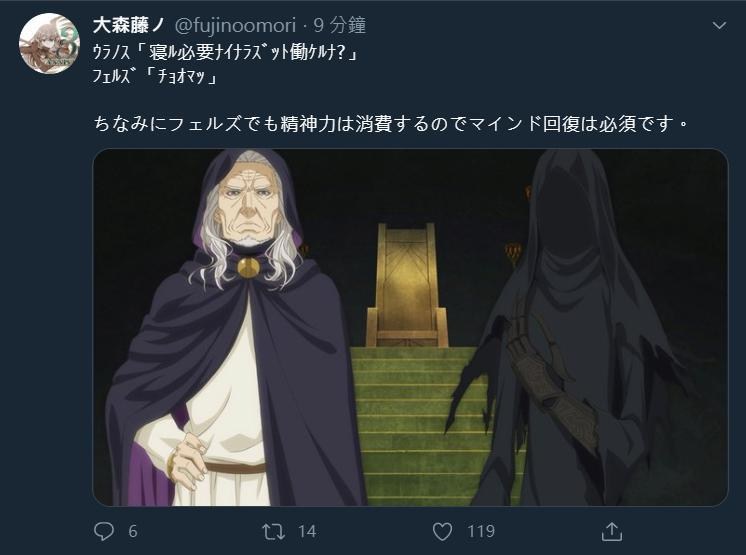Open the tweet permalink via 9 分鐘 timestamp
The height and width of the screenshot is (555, 746).
click(339, 25)
